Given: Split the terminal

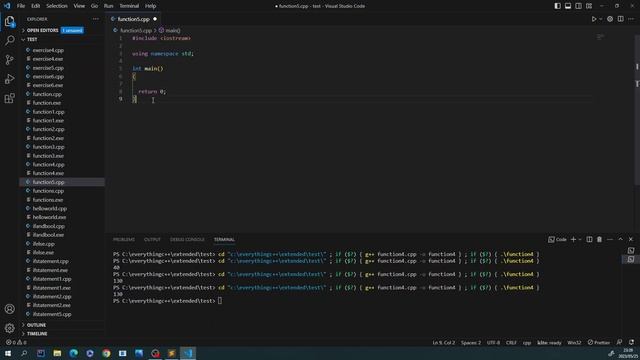Looking at the screenshot, I should (589, 240).
